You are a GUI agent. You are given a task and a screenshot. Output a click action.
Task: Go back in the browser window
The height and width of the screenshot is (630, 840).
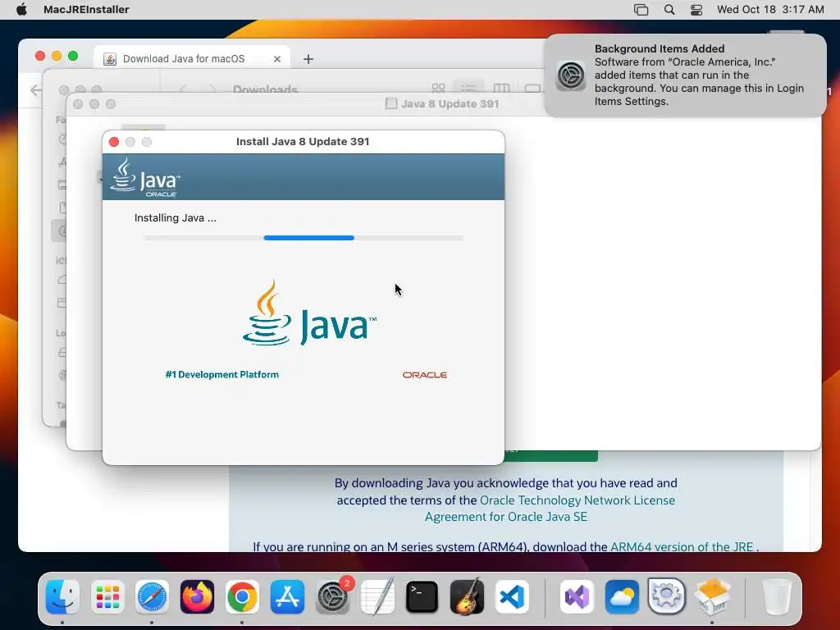[x=35, y=90]
